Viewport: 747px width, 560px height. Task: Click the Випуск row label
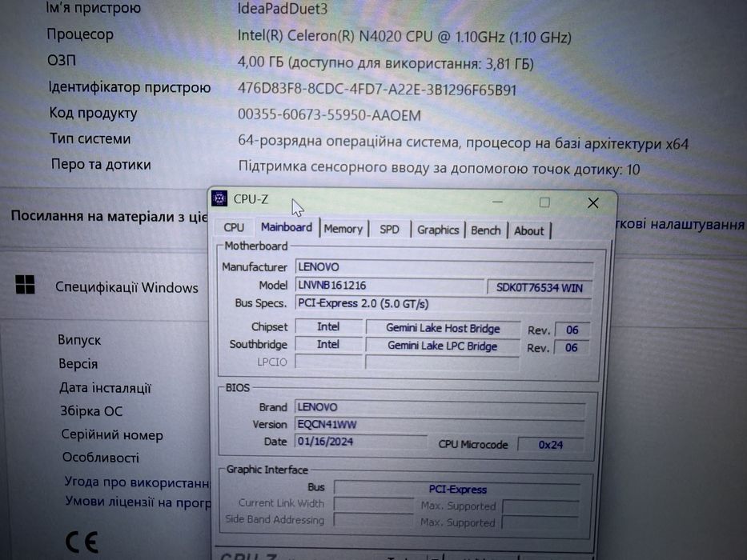point(79,340)
